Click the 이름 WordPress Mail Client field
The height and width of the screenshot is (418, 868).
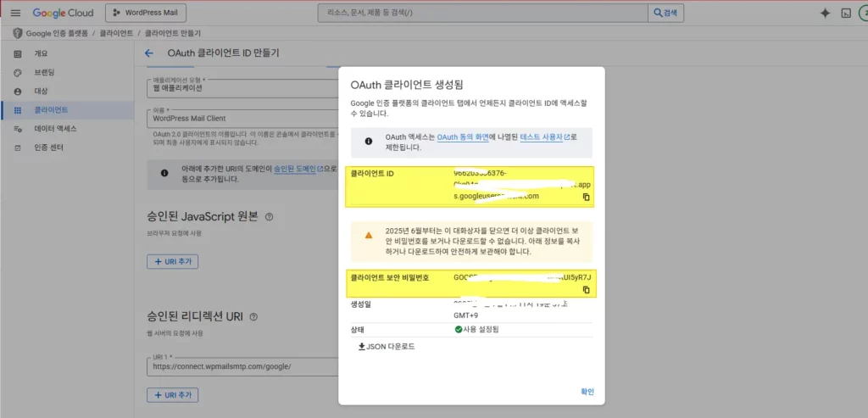pos(242,118)
